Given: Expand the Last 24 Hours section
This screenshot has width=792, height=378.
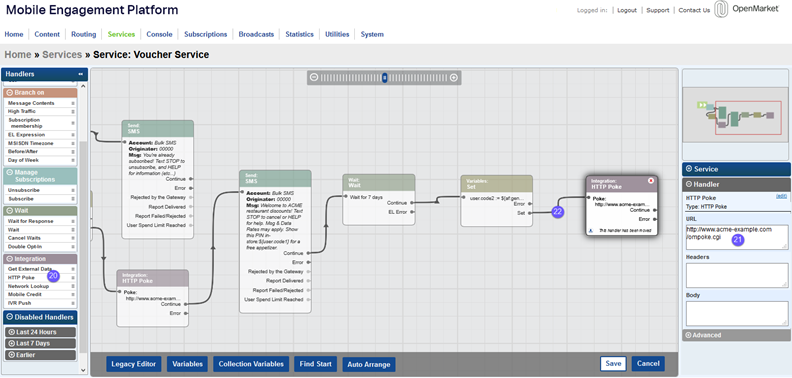Looking at the screenshot, I should (x=12, y=332).
